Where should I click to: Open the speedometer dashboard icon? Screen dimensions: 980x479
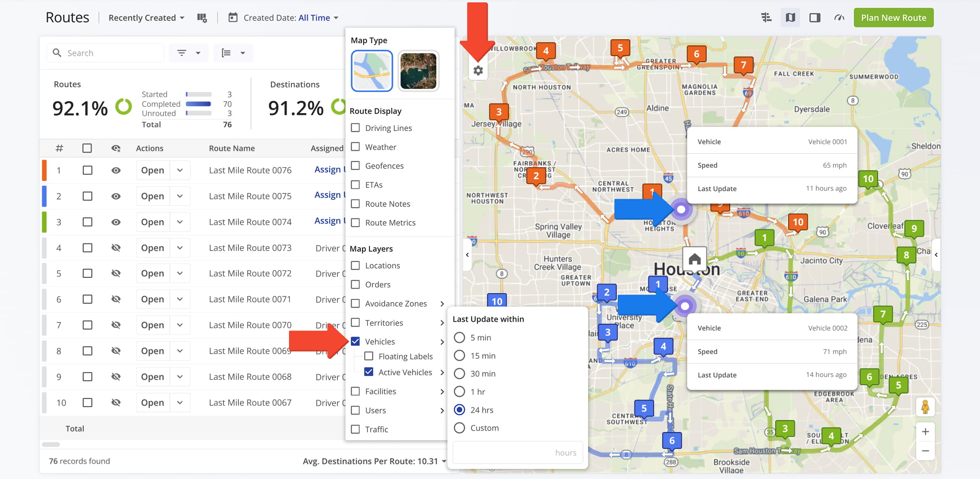tap(839, 18)
